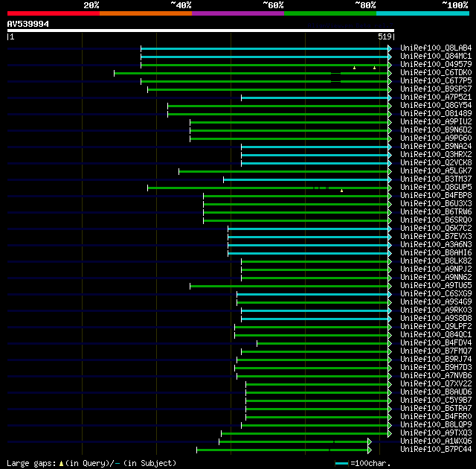Select UniRef100_A9TU65 label
476x469 pixels.
coord(436,286)
